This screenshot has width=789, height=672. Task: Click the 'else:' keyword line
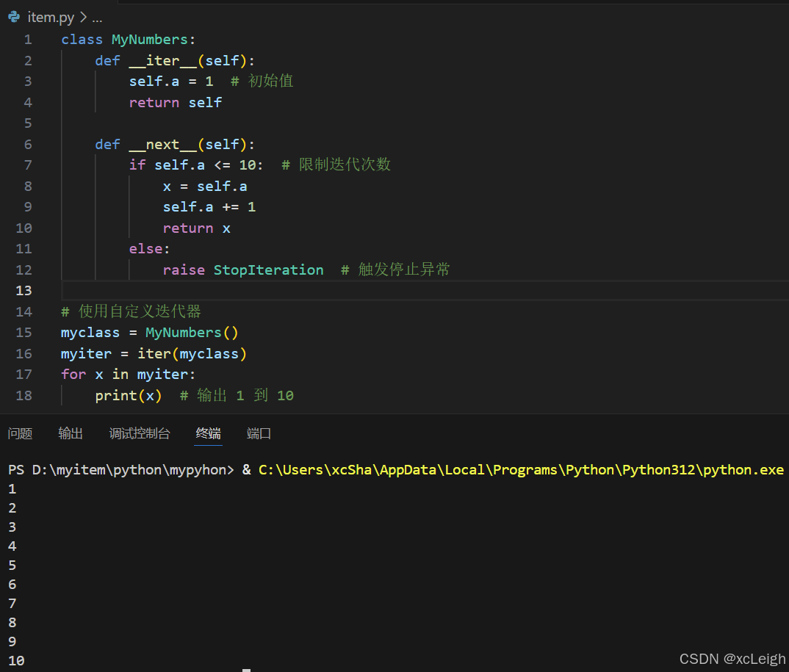[x=149, y=249]
